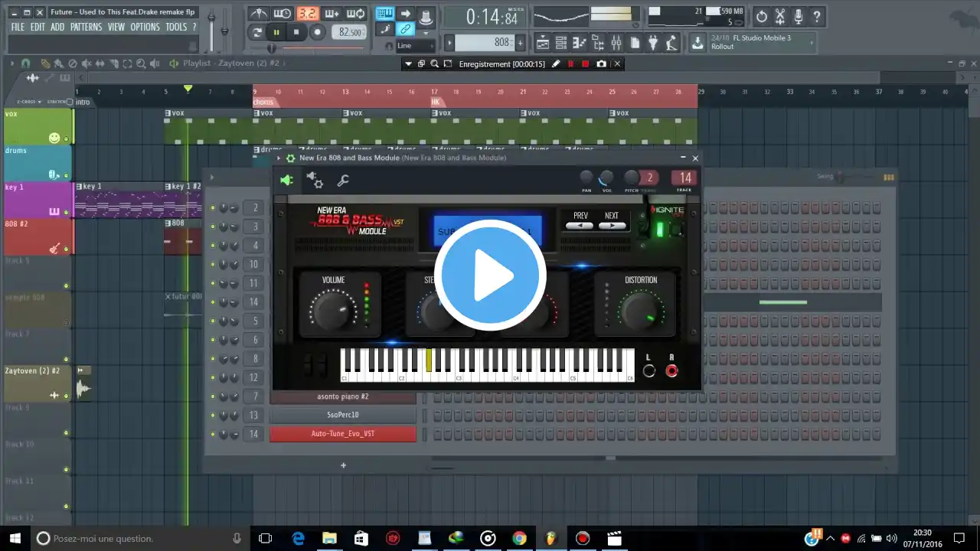The height and width of the screenshot is (551, 980).
Task: Select the pencil draw tool in playlist
Action: point(46,64)
